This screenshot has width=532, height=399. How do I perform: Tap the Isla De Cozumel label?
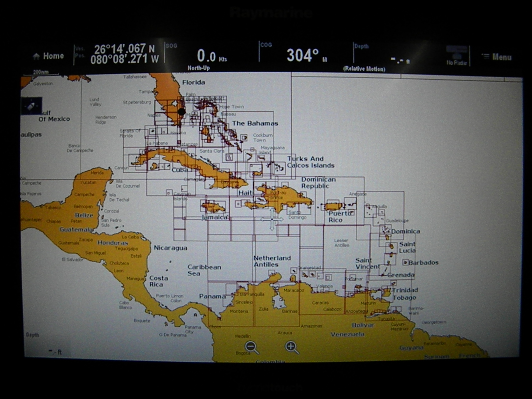point(128,183)
